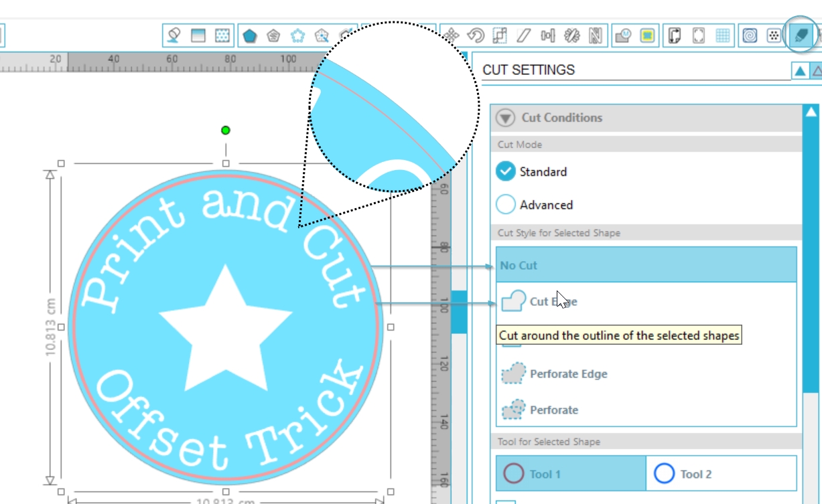Open the Modify shapes icon
This screenshot has width=822, height=504.
click(x=623, y=35)
